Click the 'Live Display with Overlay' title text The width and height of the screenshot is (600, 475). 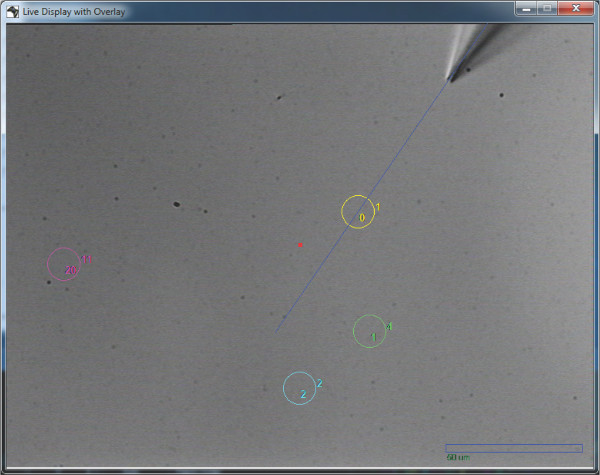(x=74, y=12)
